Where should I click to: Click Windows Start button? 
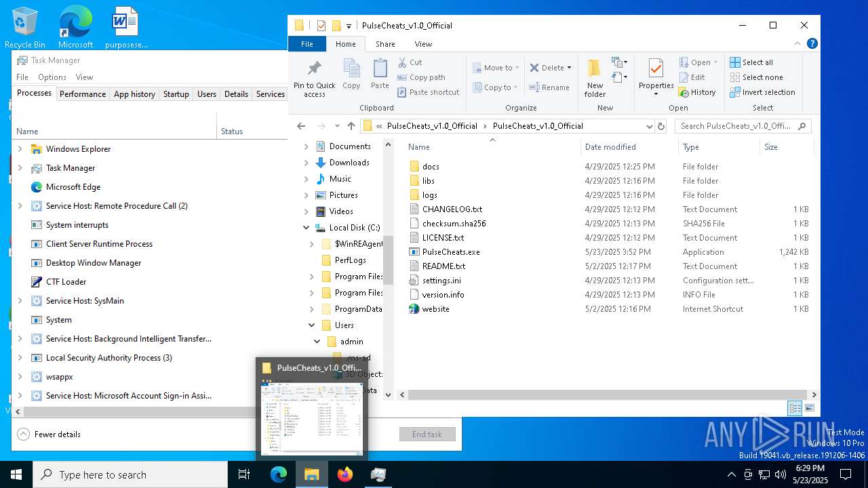16,474
